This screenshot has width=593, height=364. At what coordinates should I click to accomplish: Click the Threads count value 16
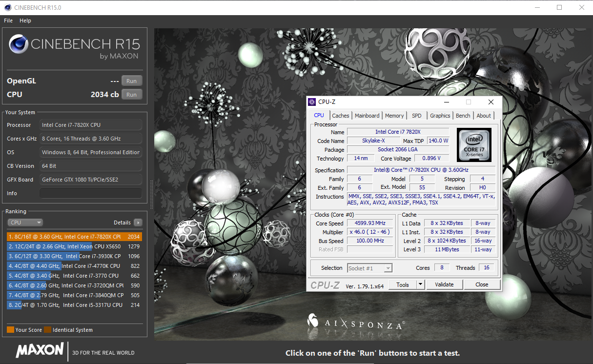coord(486,268)
